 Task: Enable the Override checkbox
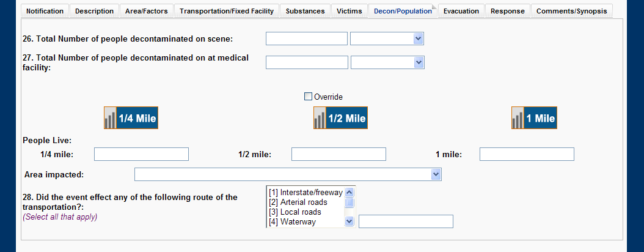coord(308,97)
